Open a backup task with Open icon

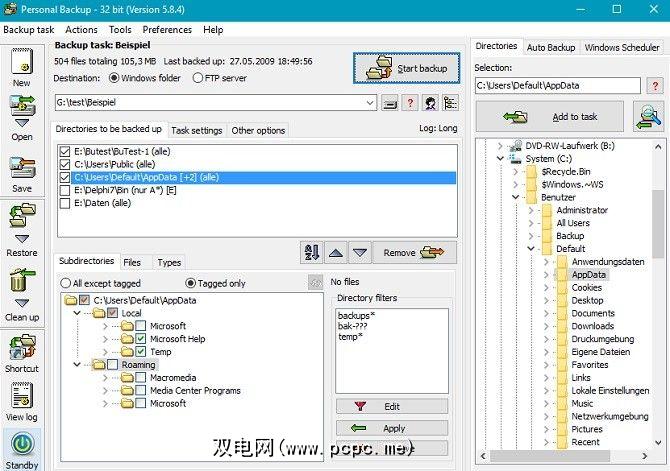(x=22, y=105)
